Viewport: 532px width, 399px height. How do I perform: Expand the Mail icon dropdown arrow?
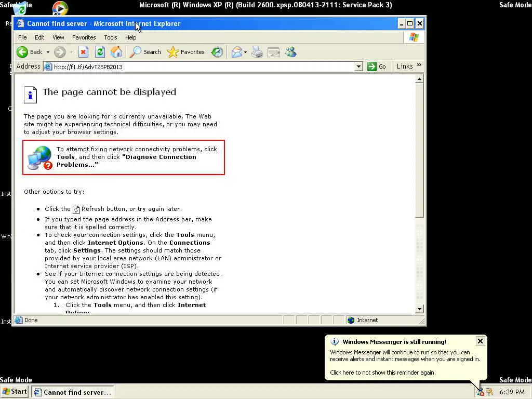[246, 52]
